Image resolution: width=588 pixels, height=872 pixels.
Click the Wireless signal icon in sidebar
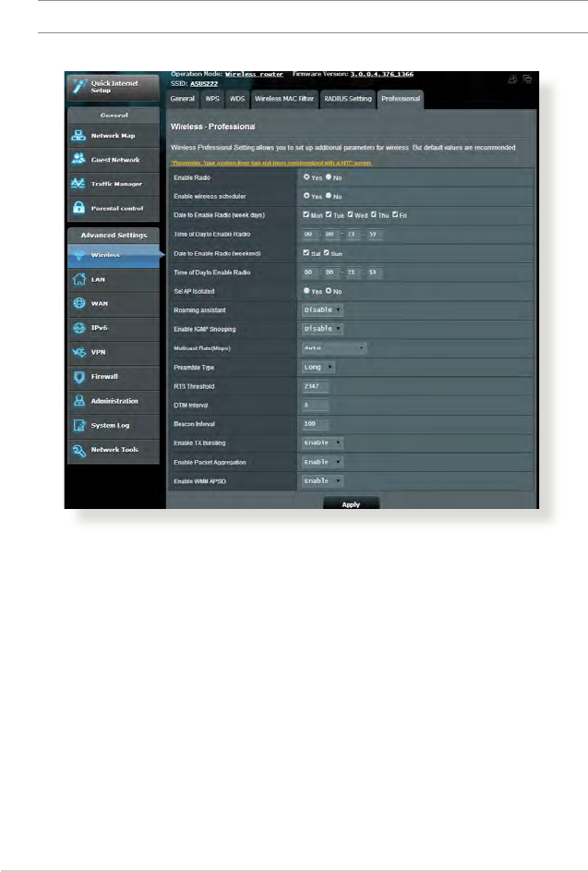click(x=78, y=255)
